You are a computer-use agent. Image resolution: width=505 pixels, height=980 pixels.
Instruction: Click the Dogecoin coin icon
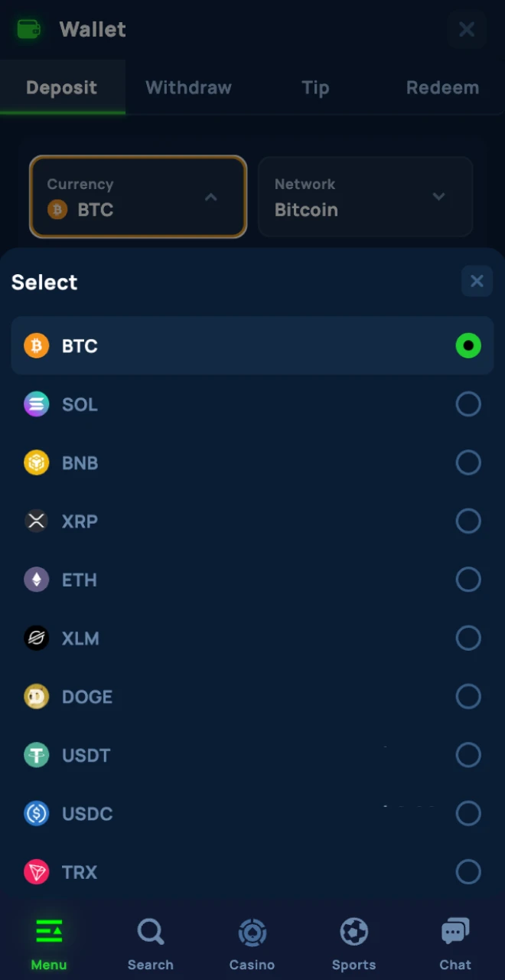(36, 697)
